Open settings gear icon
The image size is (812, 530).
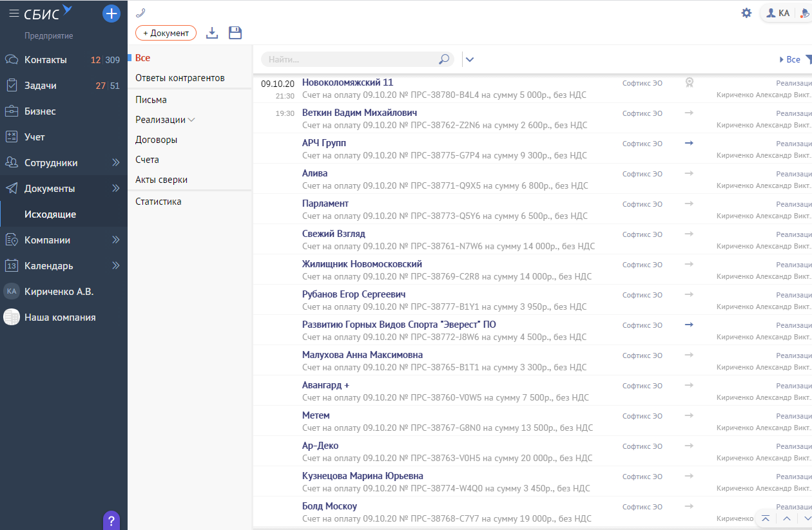click(746, 13)
